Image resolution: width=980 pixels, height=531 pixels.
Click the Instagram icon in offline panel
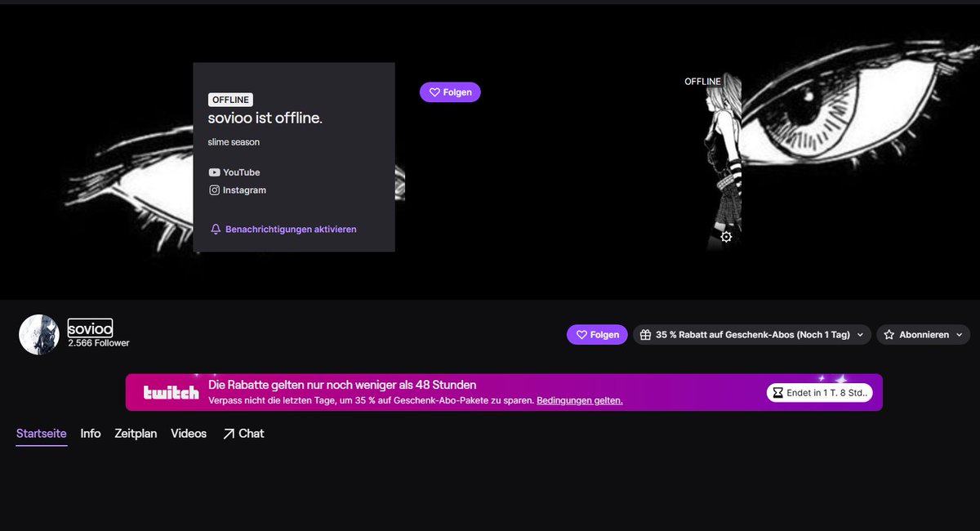click(x=214, y=190)
